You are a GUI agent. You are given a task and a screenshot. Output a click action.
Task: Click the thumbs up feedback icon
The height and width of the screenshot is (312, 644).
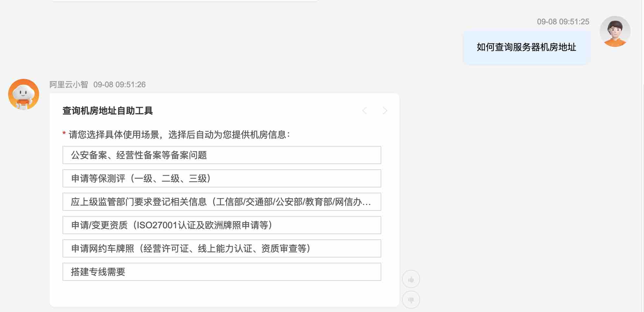point(411,279)
